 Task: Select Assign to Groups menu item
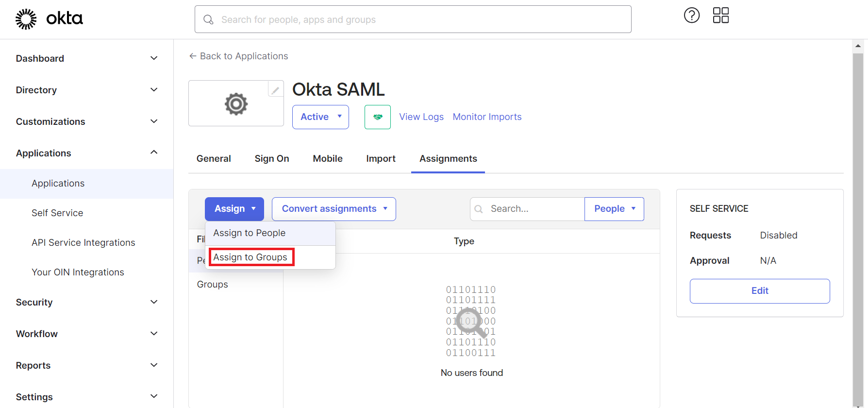(x=250, y=257)
